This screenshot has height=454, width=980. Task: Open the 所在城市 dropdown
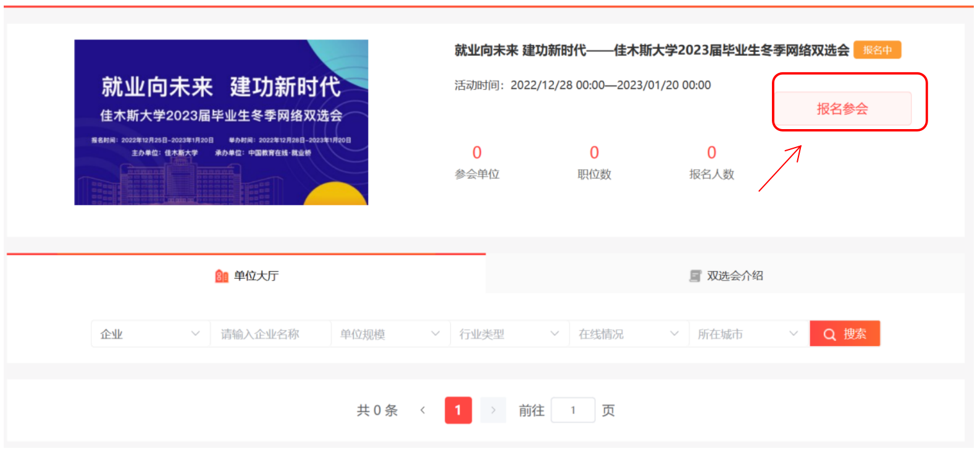click(748, 334)
